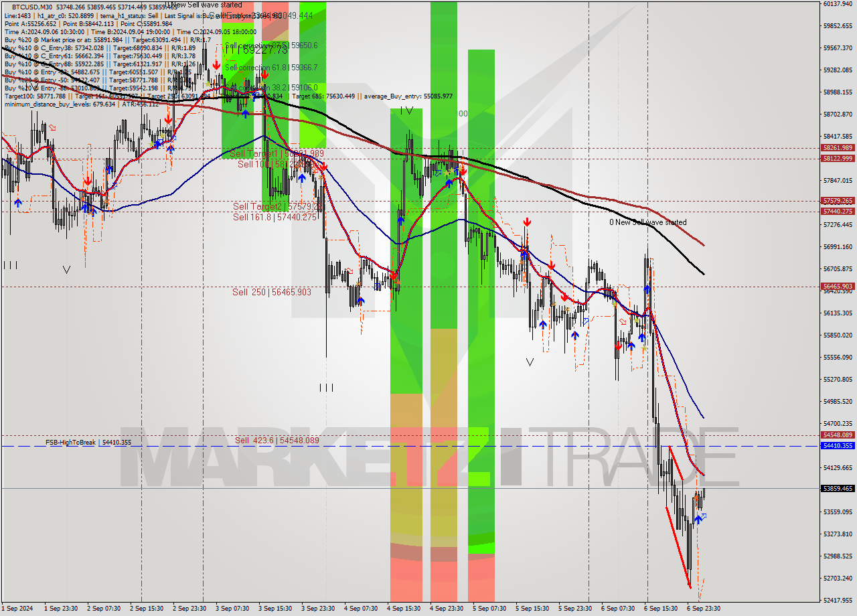Click the 59852.655 price axis value
This screenshot has width=857, height=616.
pos(838,25)
